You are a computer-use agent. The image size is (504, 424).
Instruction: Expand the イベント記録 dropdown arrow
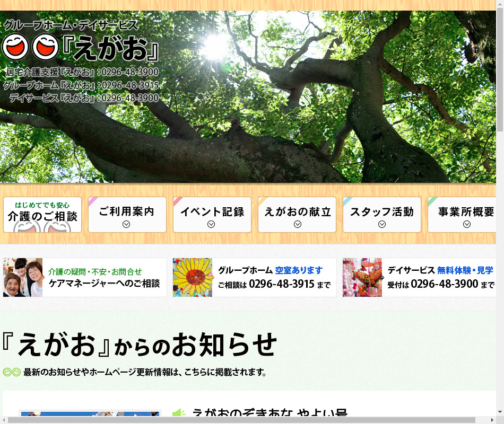click(211, 224)
